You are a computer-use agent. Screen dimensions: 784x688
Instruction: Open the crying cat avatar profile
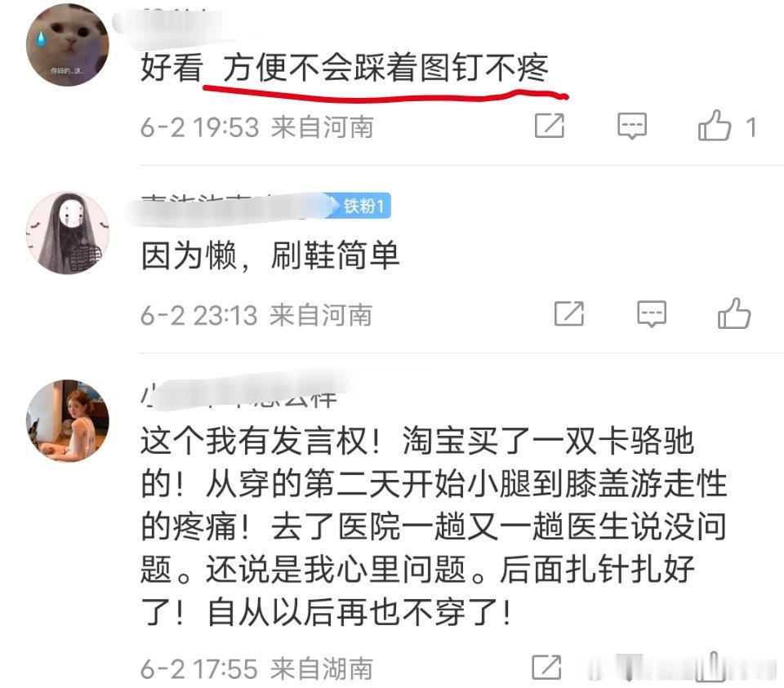(68, 44)
